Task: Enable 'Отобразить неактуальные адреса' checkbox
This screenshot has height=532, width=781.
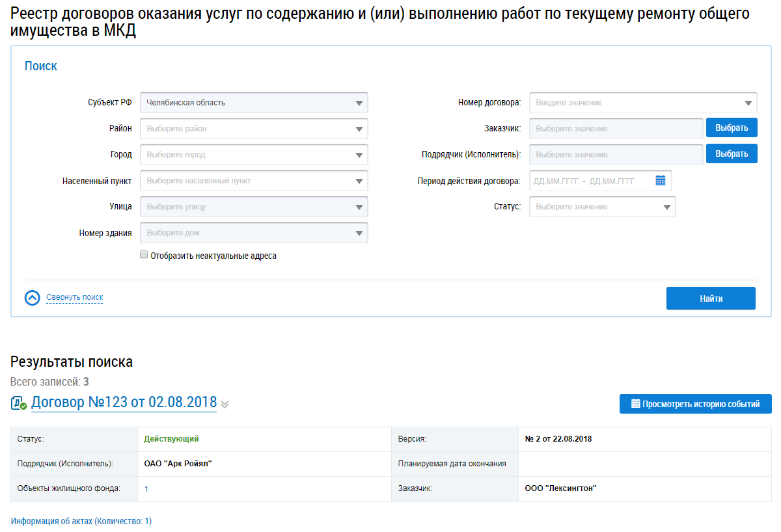Action: (x=144, y=256)
